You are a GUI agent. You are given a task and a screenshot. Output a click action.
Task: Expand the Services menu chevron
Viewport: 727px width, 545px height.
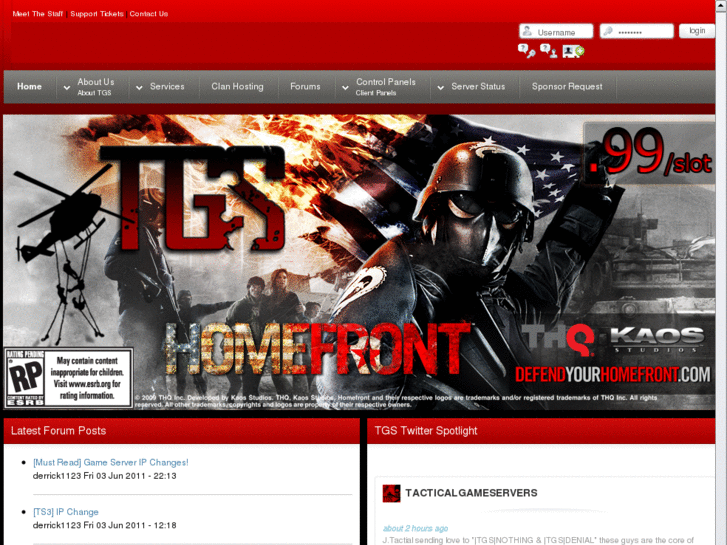point(139,87)
